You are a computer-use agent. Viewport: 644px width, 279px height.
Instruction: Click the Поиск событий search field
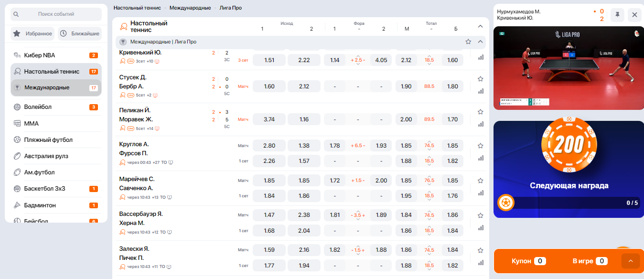pyautogui.click(x=56, y=14)
